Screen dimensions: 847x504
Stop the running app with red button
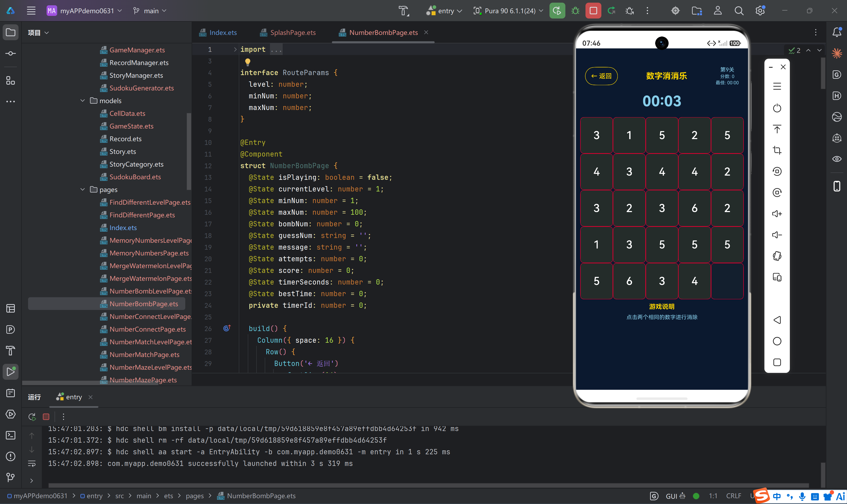pos(593,11)
